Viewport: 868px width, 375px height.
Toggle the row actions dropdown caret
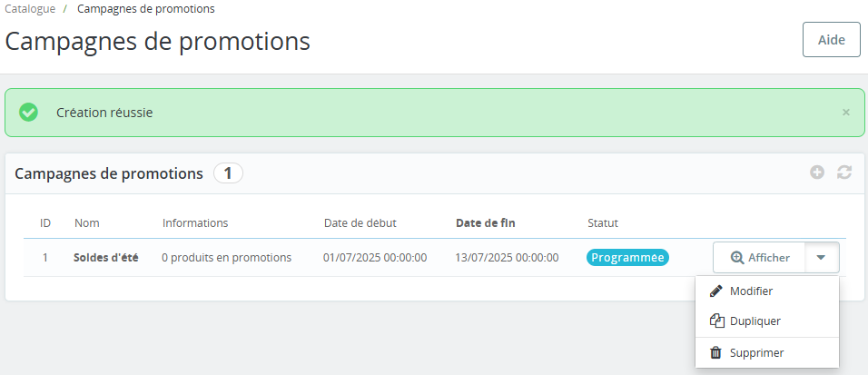822,258
